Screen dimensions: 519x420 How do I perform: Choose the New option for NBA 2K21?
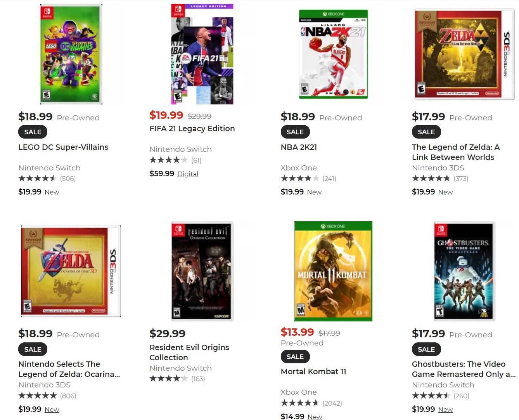click(x=314, y=192)
